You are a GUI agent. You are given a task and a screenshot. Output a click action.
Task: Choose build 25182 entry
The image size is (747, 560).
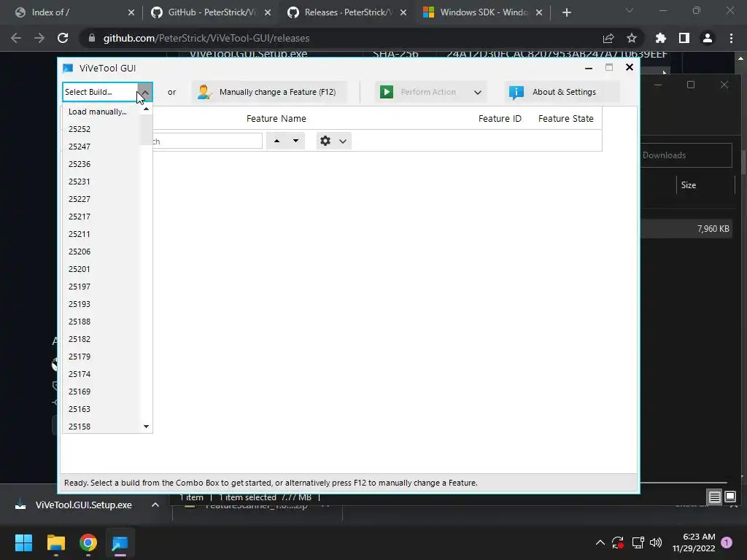101,339
